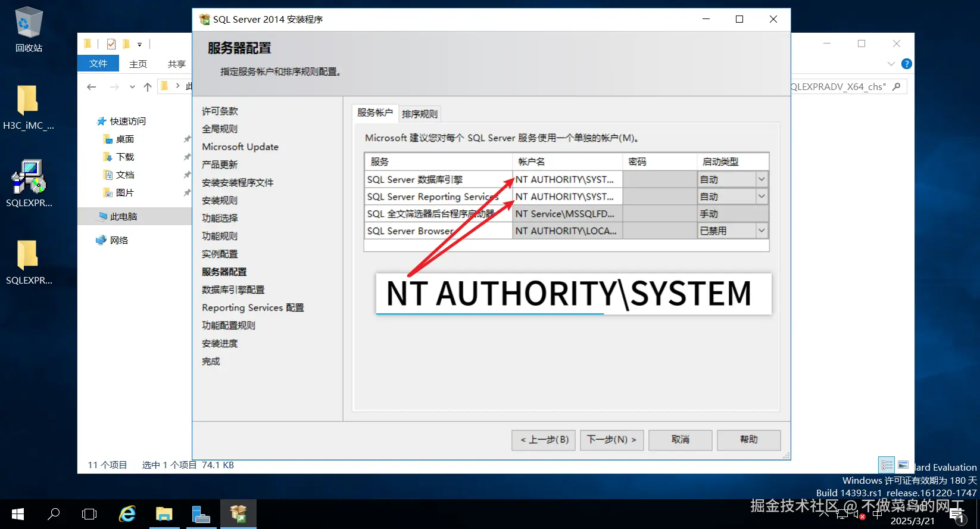Go up one folder level in Explorer
Screen dimensions: 980x529
point(148,87)
